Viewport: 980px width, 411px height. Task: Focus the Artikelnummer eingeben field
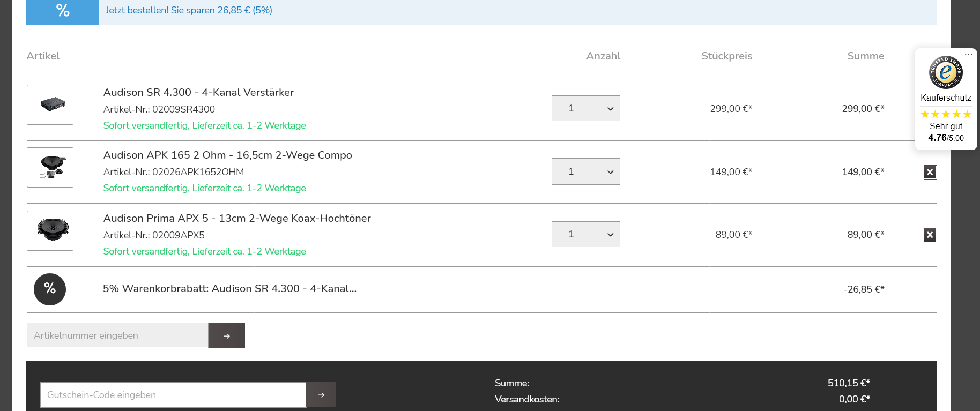[117, 335]
